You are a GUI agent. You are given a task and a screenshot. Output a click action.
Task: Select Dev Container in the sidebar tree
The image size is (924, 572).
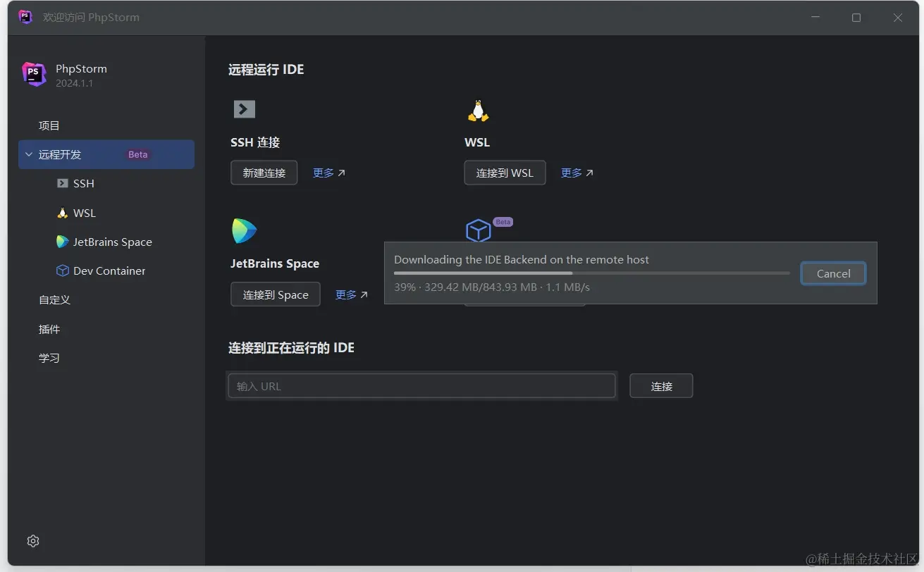coord(109,271)
